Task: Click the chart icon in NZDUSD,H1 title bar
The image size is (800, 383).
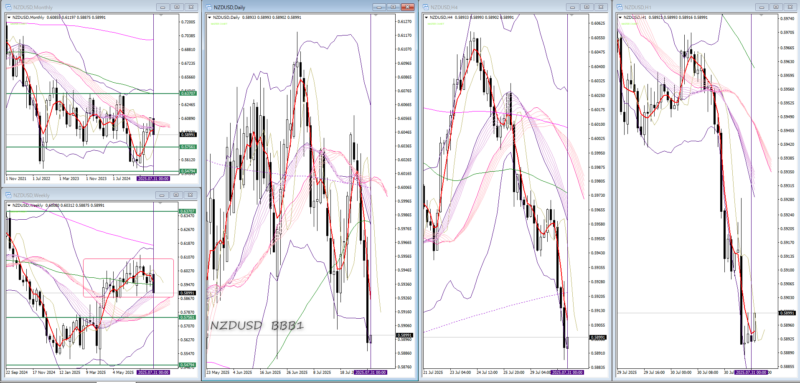Action: click(x=619, y=7)
